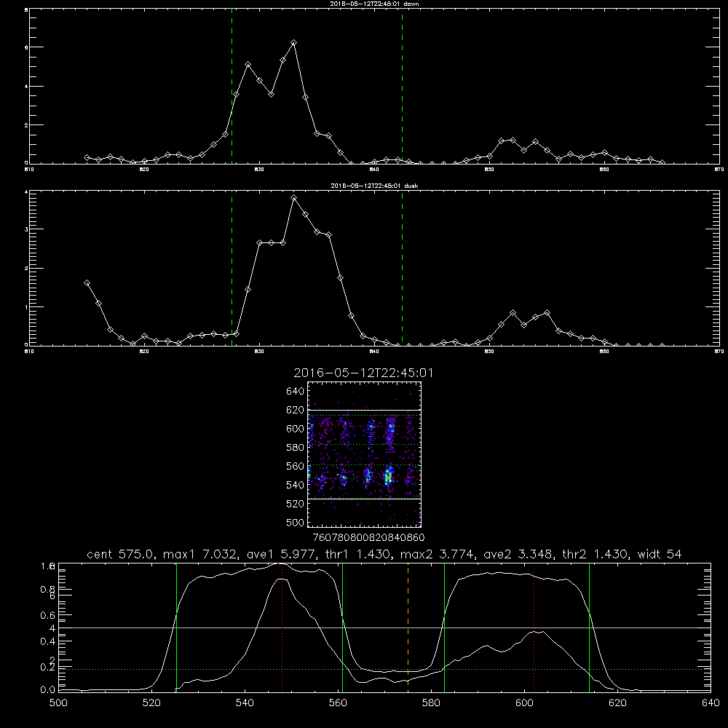This screenshot has width=728, height=728.
Task: Click x-axis label 810 on dusk plot
Action: point(29,352)
